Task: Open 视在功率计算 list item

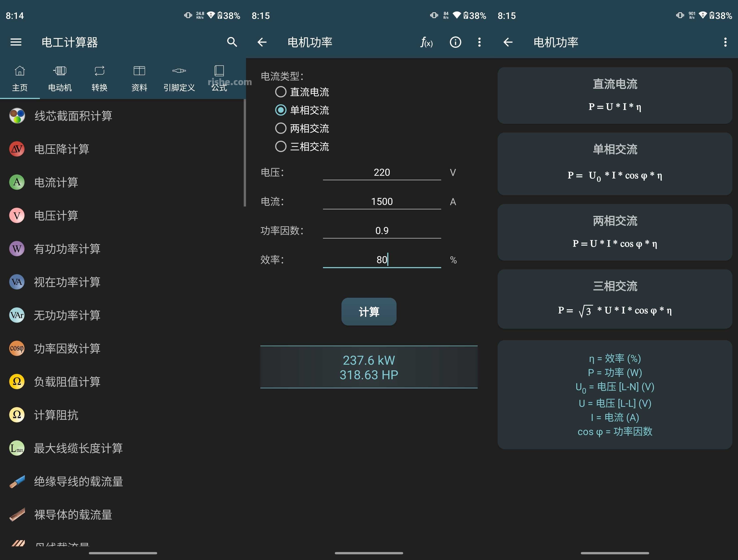Action: [122, 282]
